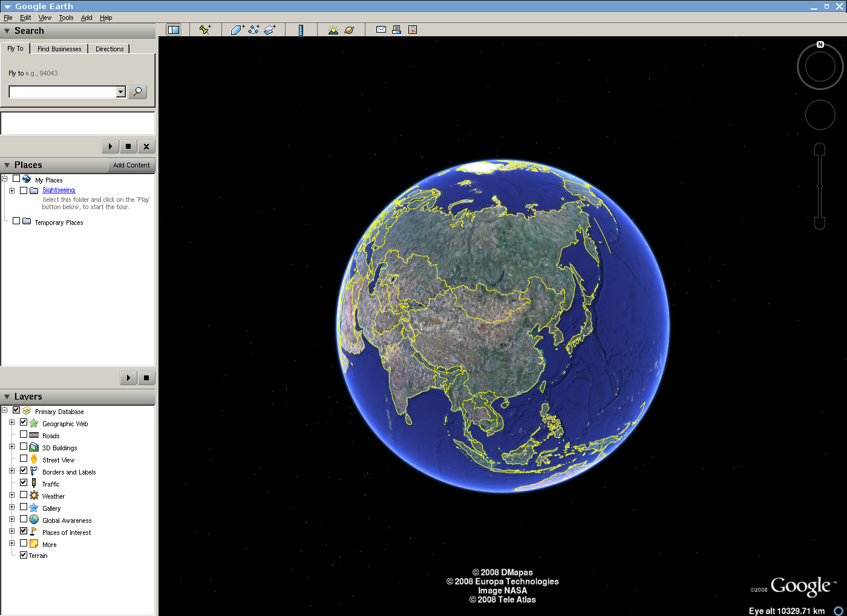
Task: Expand the Borders and Labels node
Action: click(11, 471)
